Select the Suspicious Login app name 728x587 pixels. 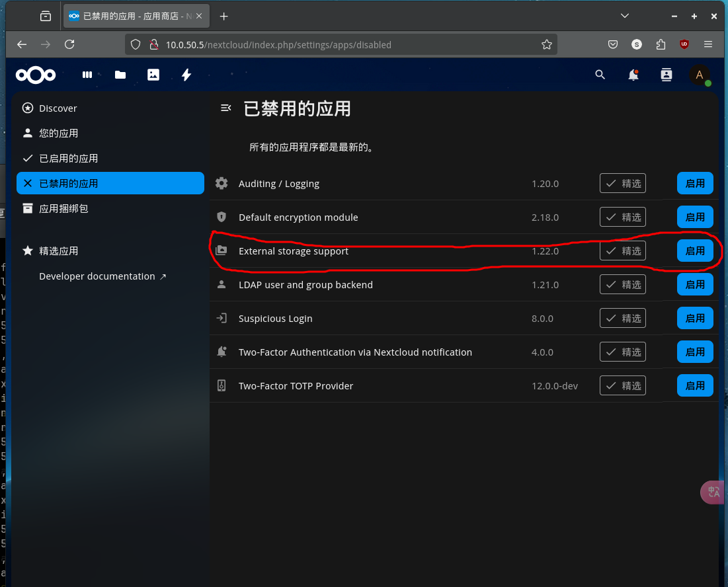[275, 319]
